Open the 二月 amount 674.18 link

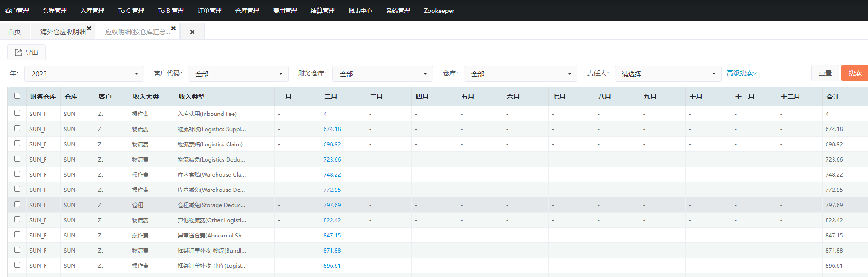click(332, 129)
